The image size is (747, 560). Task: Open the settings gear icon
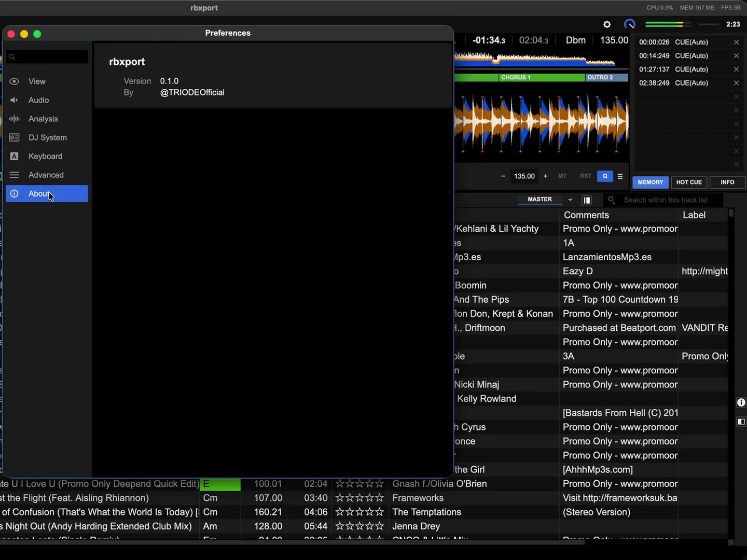click(607, 24)
